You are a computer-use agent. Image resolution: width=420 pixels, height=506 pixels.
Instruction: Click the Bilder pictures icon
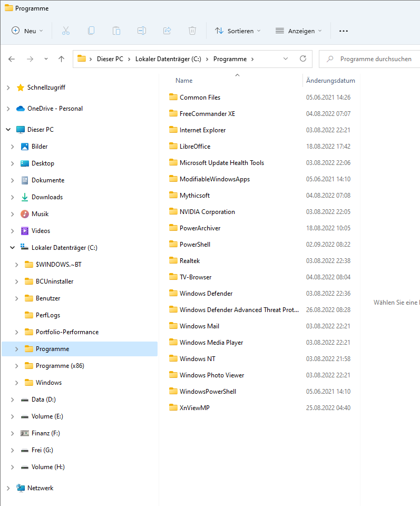pyautogui.click(x=25, y=147)
